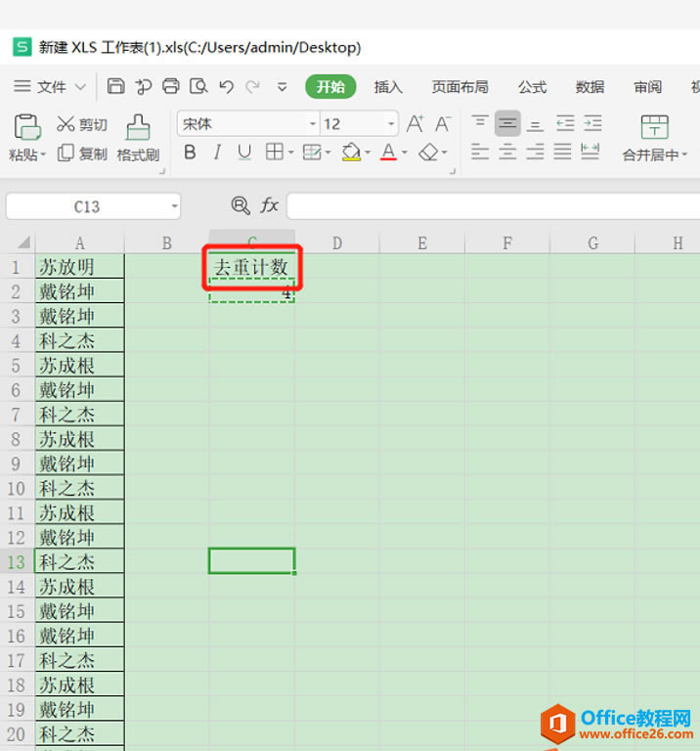Screen dimensions: 700x751
Task: Click the cell style table icon
Action: point(312,153)
